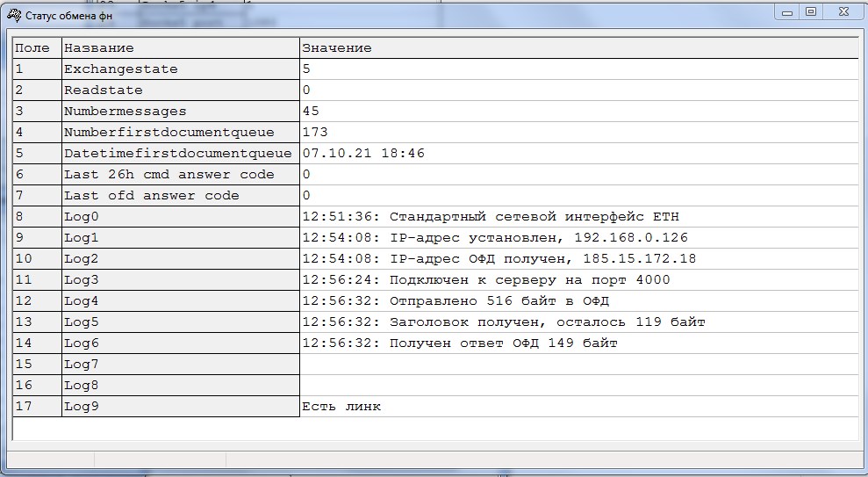Click the Log4 name cell

pos(181,300)
